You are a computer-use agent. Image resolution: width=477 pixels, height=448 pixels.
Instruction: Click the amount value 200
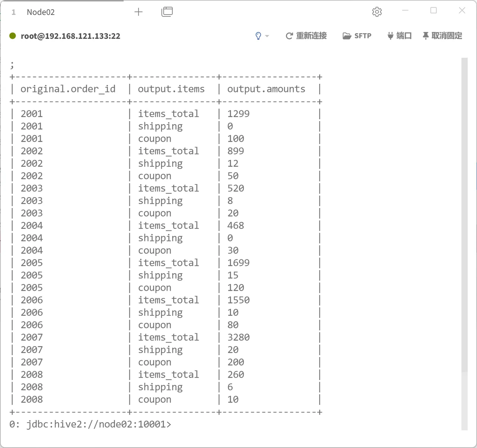[236, 362]
